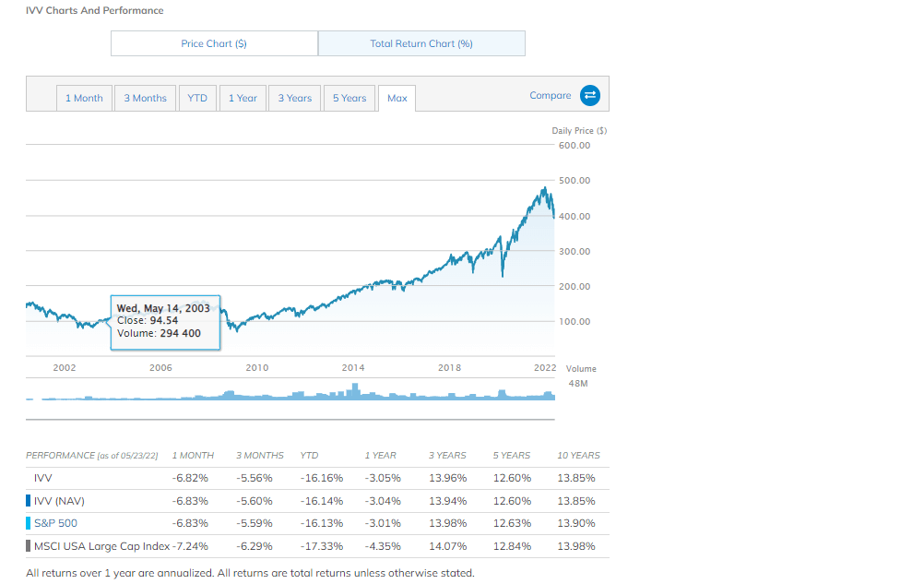Click the 10 YEARS column header

pos(579,456)
